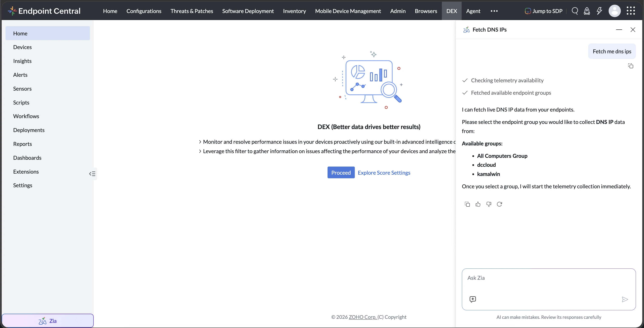Close the Fetch DNS IPs chat panel
The image size is (644, 328).
point(633,30)
